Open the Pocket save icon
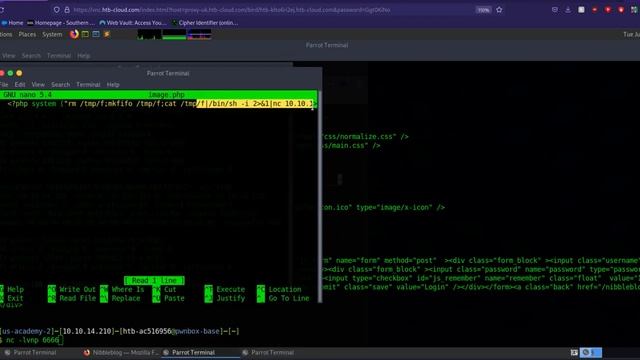This screenshot has width=640, height=360. point(555,9)
